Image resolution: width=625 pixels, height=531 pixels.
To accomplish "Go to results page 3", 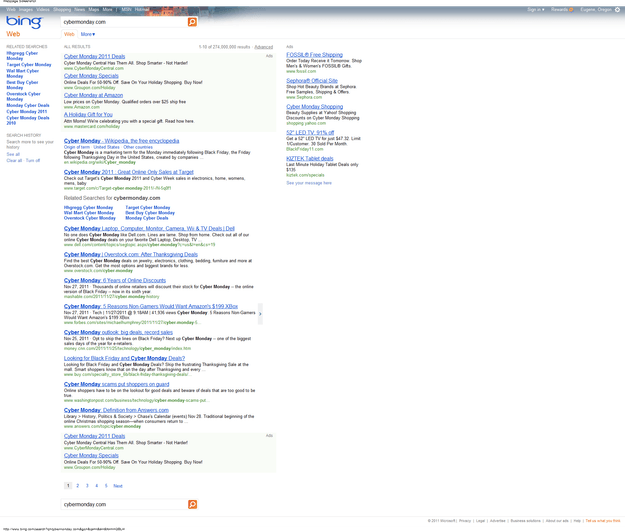I will point(87,486).
